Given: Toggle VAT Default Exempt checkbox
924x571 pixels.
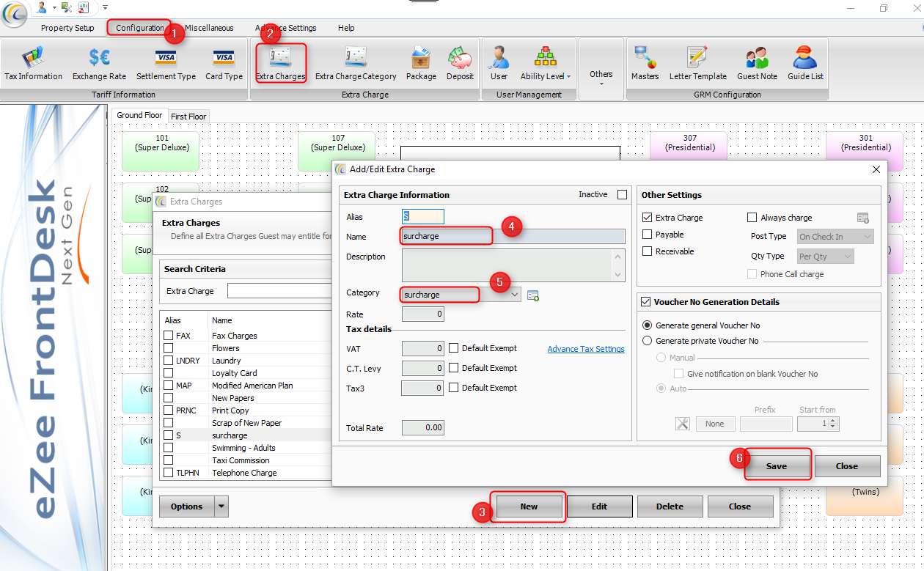Looking at the screenshot, I should (x=454, y=348).
